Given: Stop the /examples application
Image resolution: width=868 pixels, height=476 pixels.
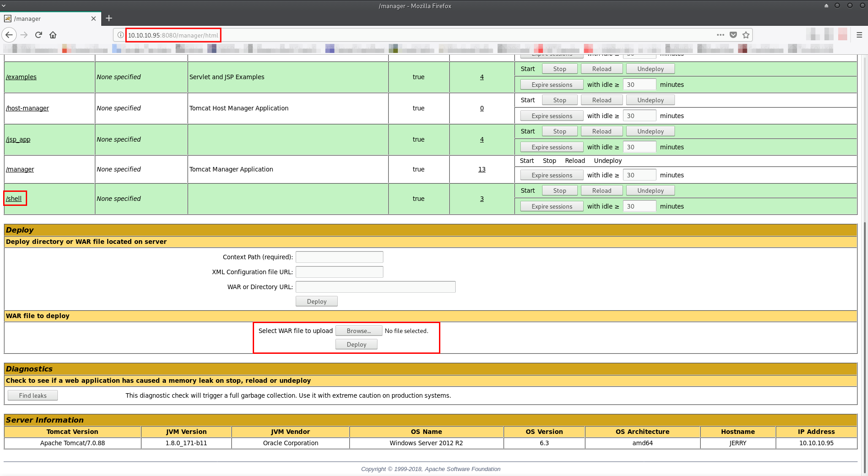Looking at the screenshot, I should click(x=560, y=69).
